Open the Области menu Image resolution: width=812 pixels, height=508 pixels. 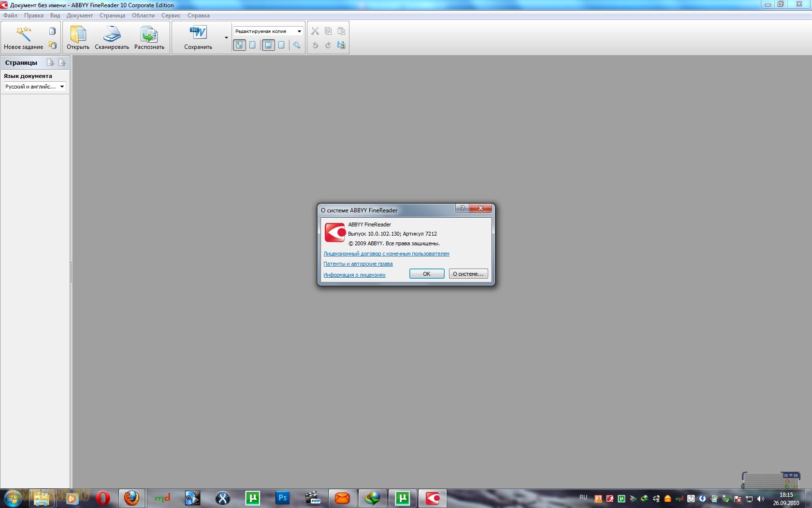(x=144, y=15)
